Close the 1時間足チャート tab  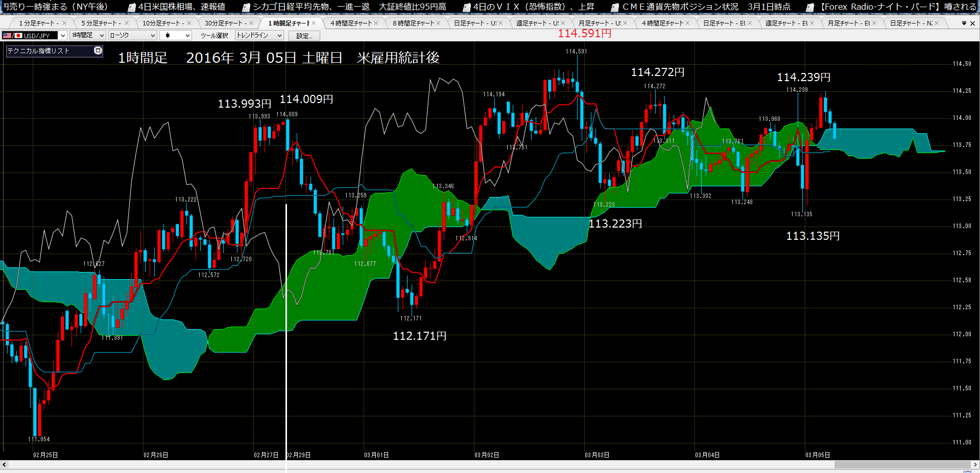[x=314, y=23]
